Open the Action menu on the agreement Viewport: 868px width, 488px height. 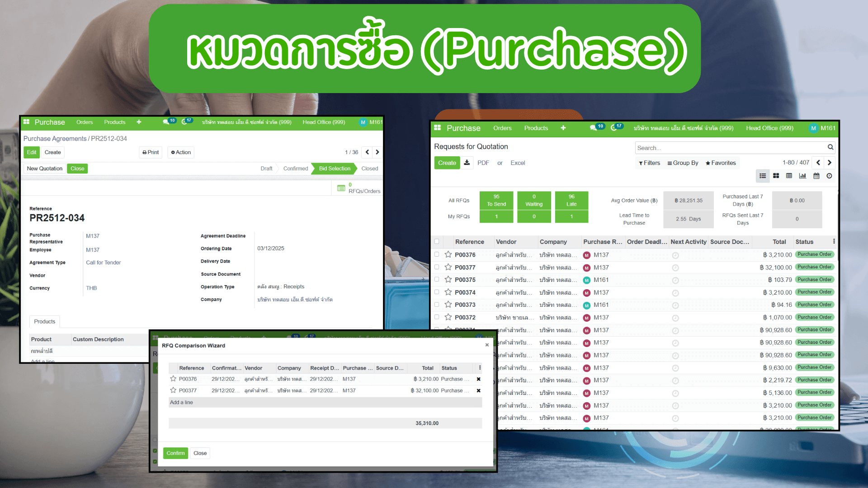click(x=180, y=152)
